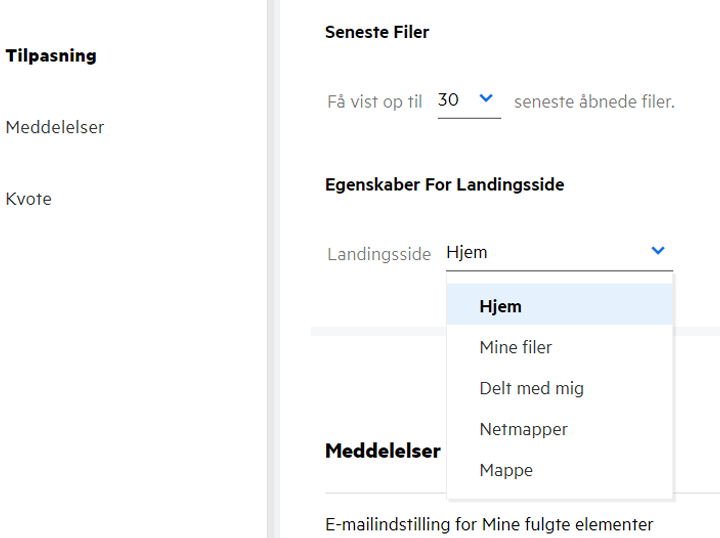Pick Delt med mig option

(531, 388)
